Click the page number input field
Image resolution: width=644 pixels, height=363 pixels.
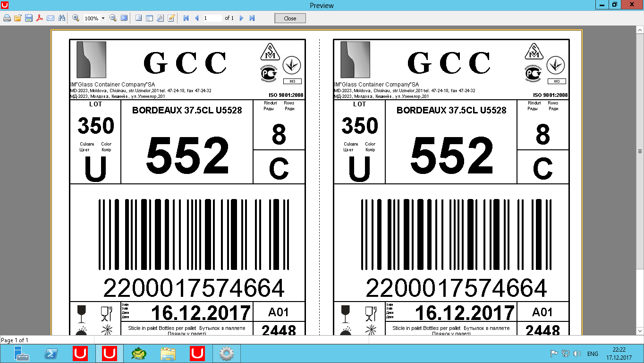212,18
